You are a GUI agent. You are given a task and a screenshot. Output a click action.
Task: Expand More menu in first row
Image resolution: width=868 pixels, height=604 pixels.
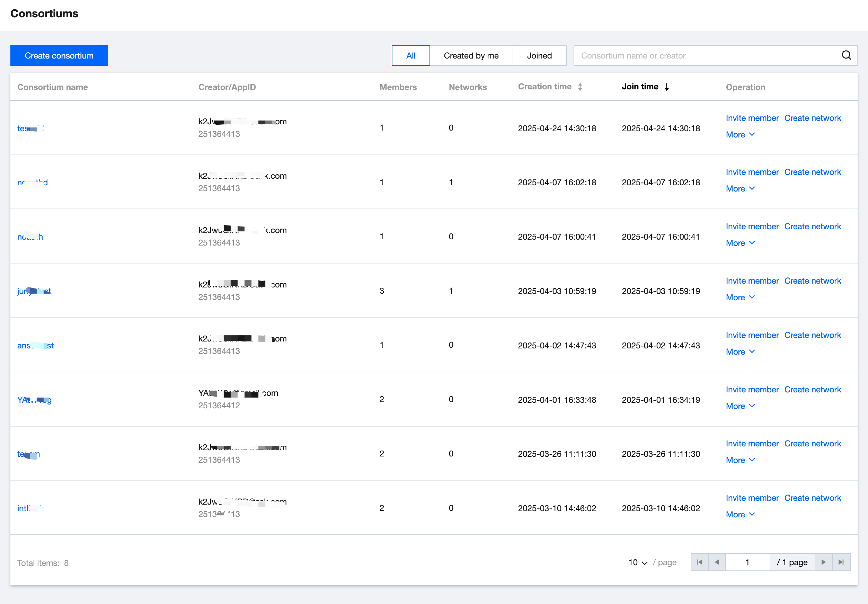coord(740,135)
